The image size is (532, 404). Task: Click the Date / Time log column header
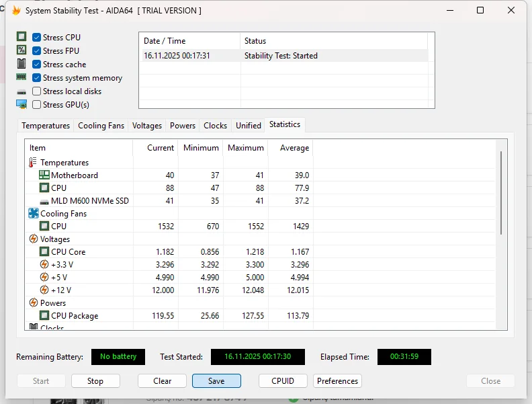click(189, 41)
